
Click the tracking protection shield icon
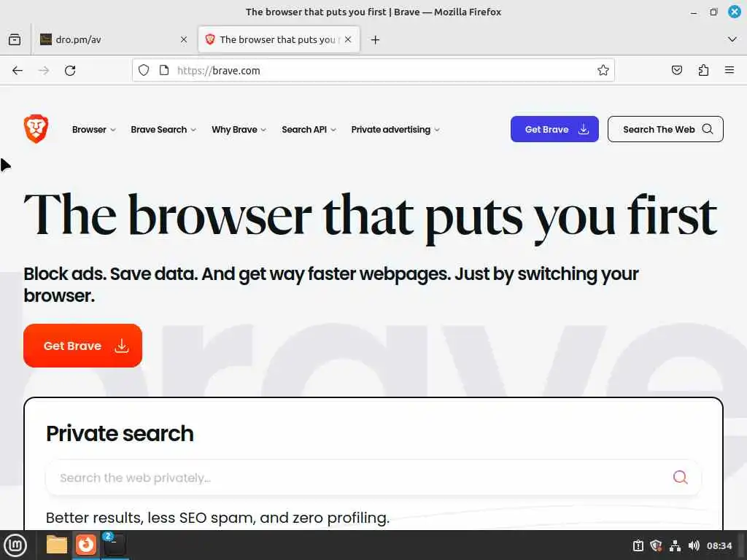click(144, 71)
